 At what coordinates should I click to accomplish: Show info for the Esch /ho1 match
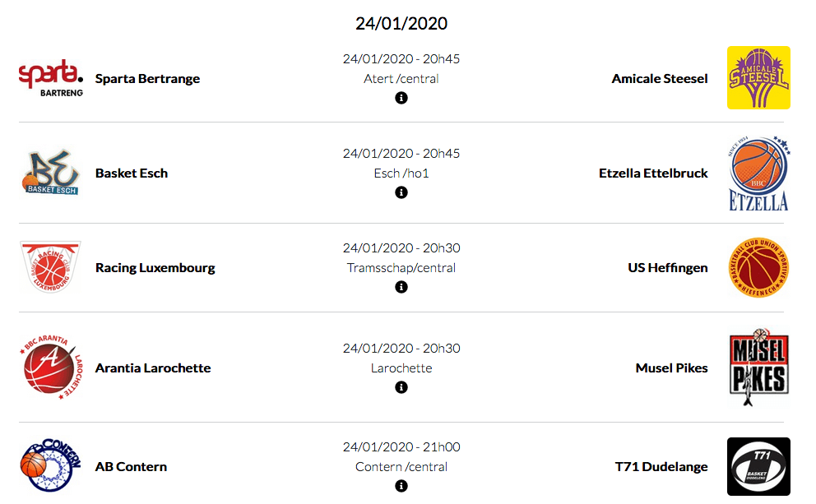[x=401, y=192]
